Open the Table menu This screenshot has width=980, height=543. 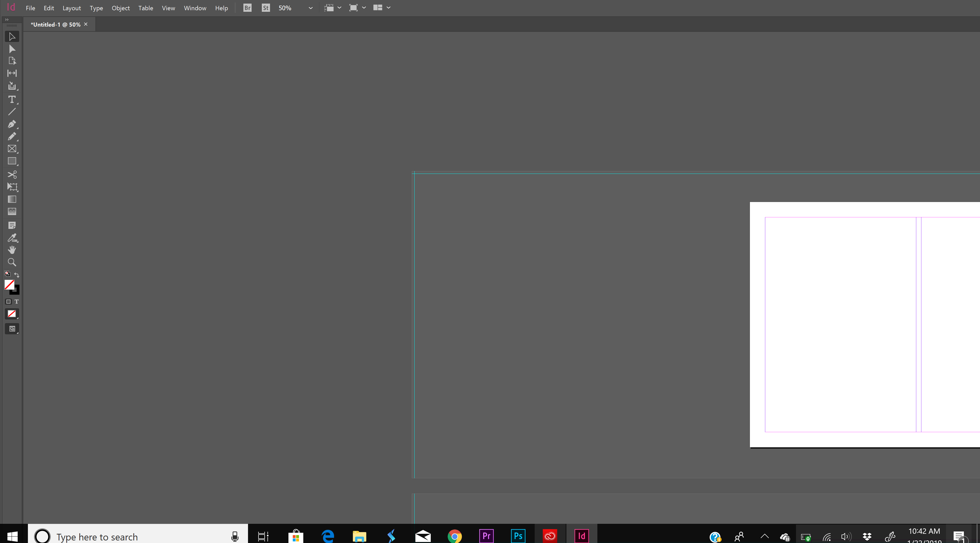[145, 8]
